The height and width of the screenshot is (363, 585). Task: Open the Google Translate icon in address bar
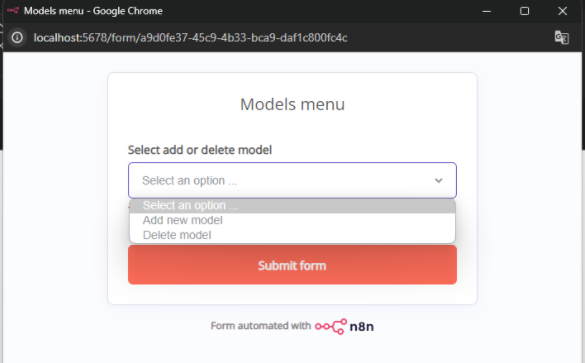[561, 38]
